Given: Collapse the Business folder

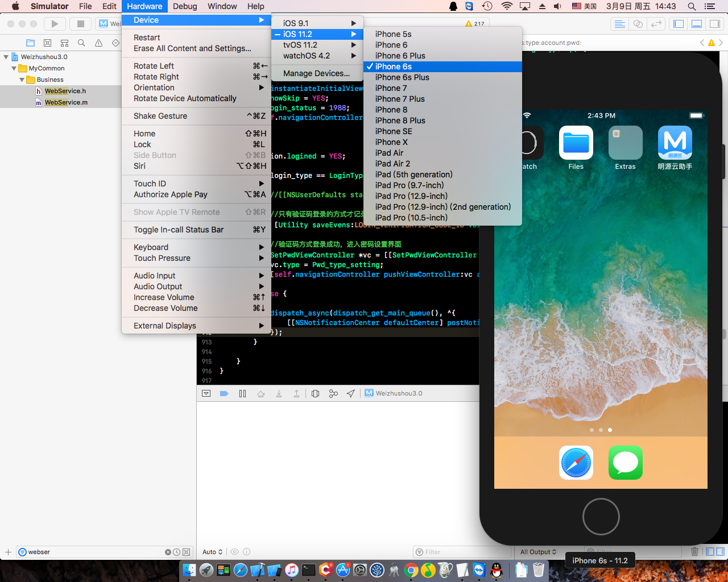Looking at the screenshot, I should pyautogui.click(x=22, y=80).
